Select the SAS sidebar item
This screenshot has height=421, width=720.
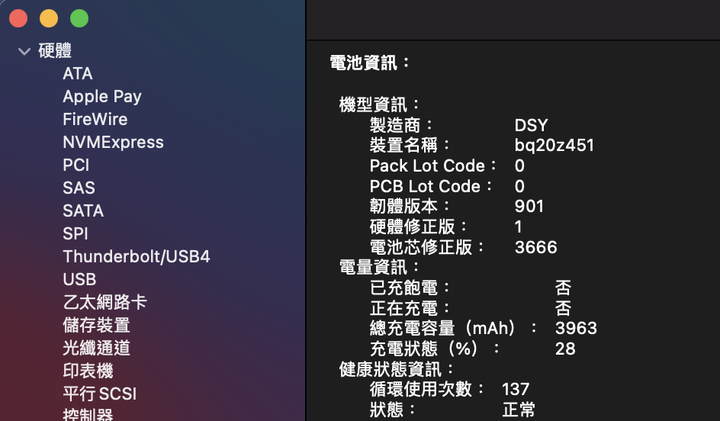coord(78,188)
